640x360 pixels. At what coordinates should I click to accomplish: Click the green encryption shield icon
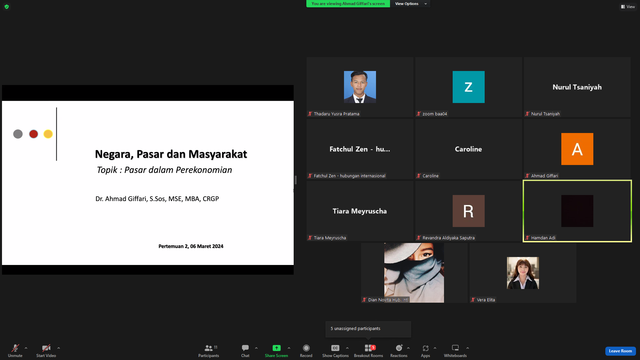(x=7, y=7)
